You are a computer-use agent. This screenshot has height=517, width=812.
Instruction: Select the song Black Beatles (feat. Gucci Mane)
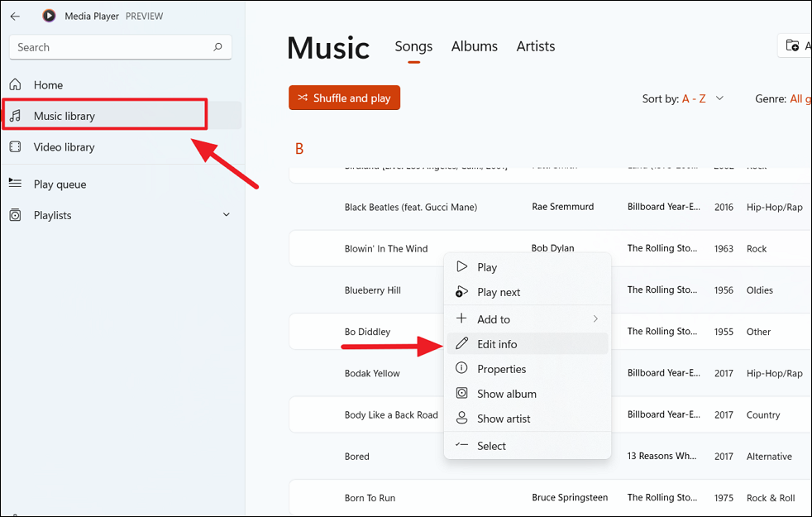click(x=411, y=208)
